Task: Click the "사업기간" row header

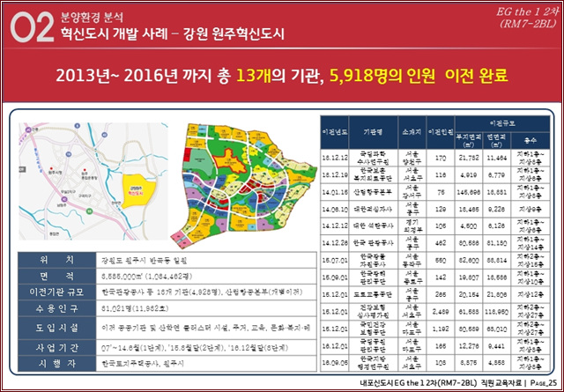Action: [x=56, y=348]
